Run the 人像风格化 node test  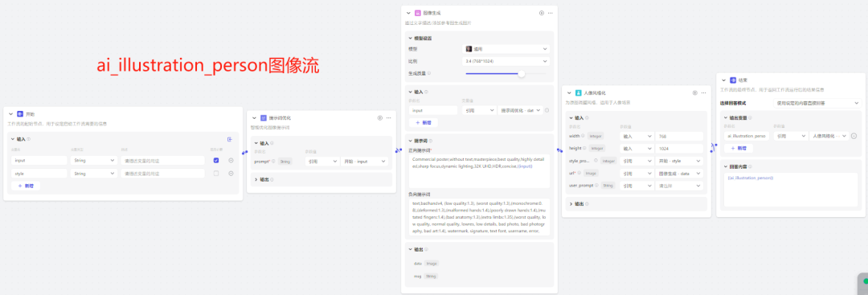click(694, 93)
